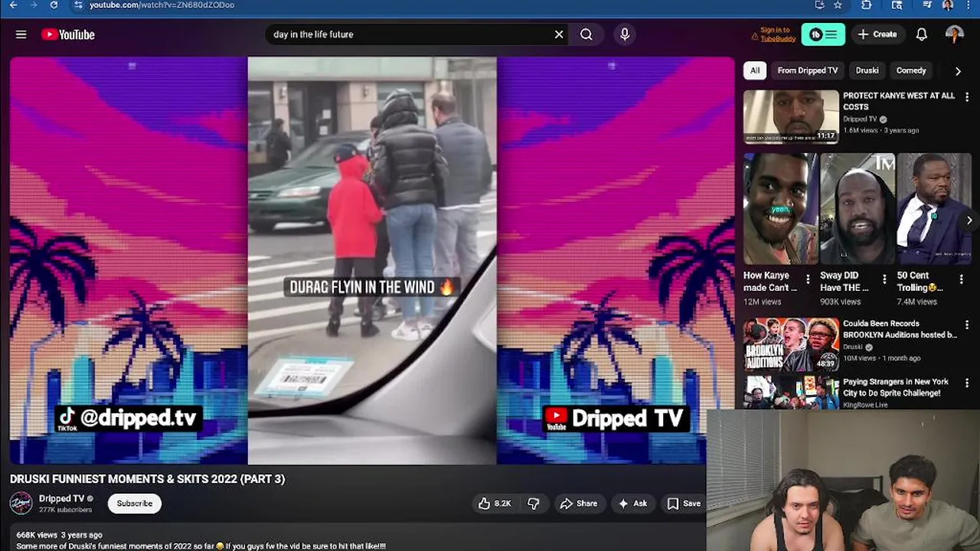Open options for Protect Kanye West video
The image size is (980, 551).
(x=967, y=96)
